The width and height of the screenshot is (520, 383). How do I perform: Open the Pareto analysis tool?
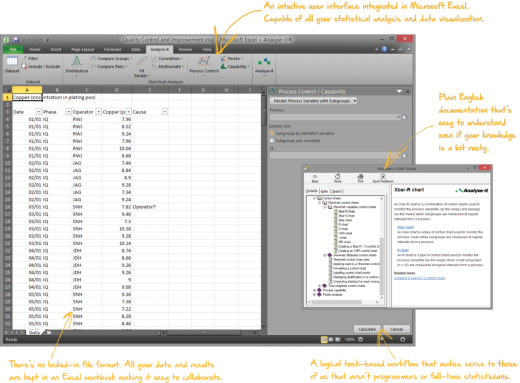point(232,58)
